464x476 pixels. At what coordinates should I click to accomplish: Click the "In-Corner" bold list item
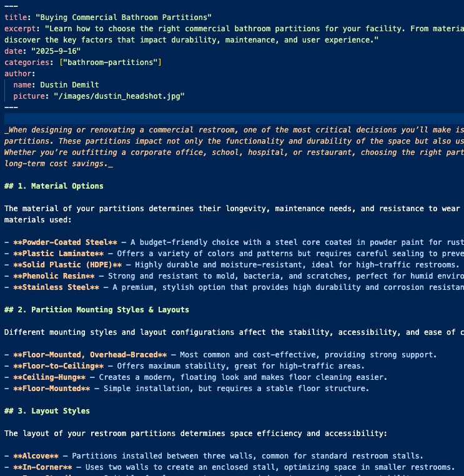[x=42, y=467]
